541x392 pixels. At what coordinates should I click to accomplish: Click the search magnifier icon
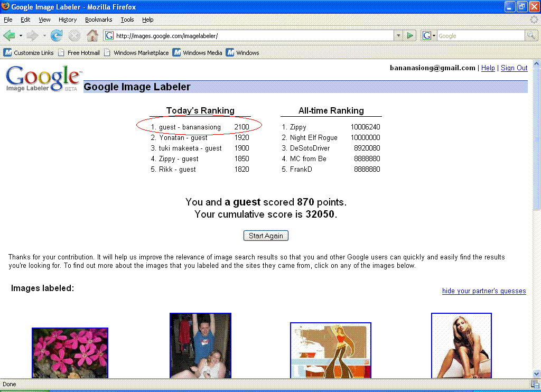[531, 35]
